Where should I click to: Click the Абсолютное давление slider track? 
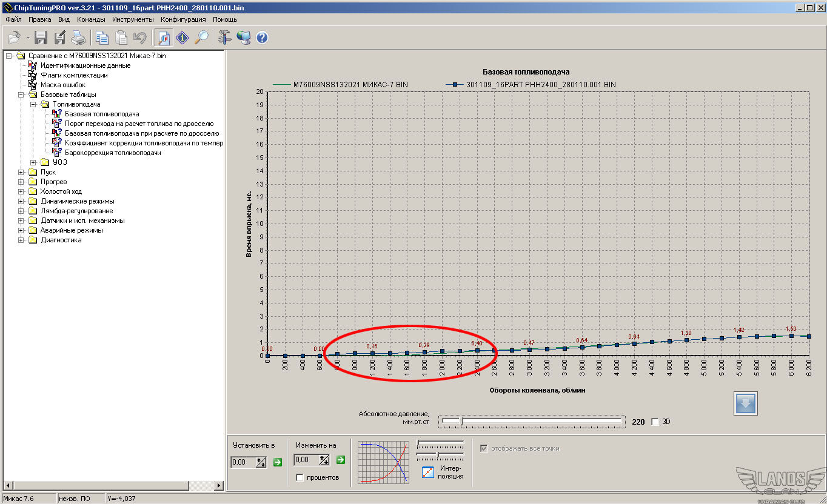(x=531, y=421)
